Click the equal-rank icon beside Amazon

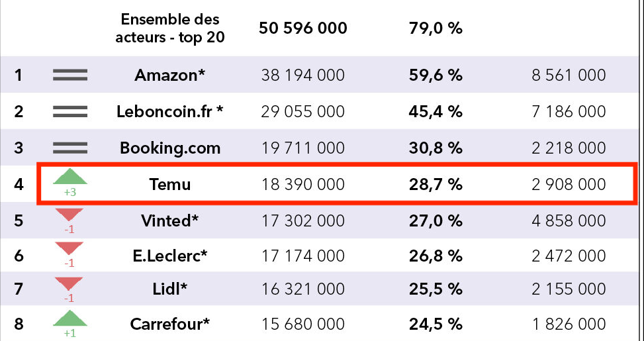point(69,75)
